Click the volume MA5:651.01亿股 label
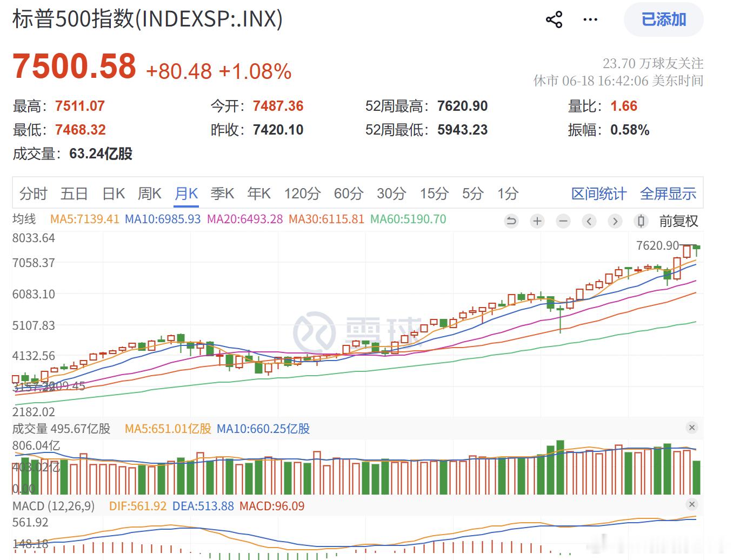 point(168,429)
